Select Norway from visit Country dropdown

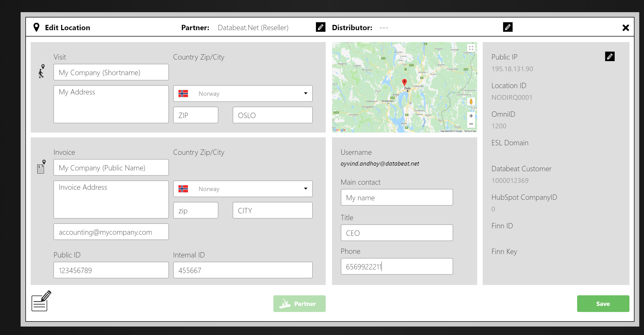point(243,93)
